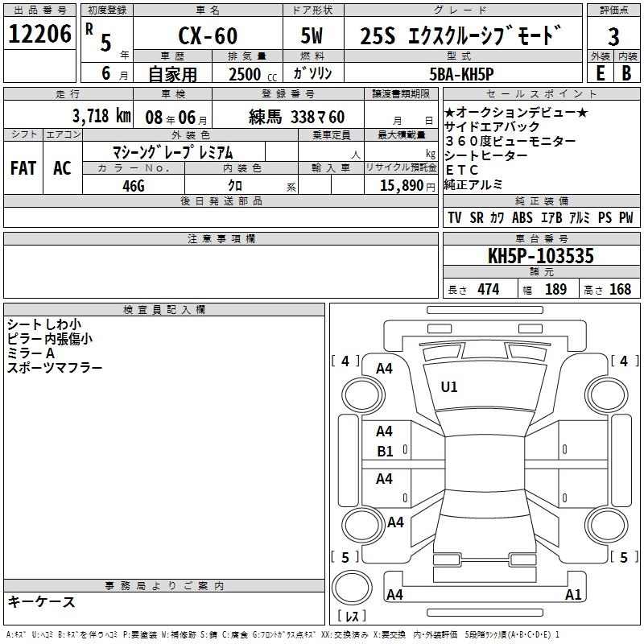
Task: Click the U1 mark on the car diagram
Action: pos(449,387)
